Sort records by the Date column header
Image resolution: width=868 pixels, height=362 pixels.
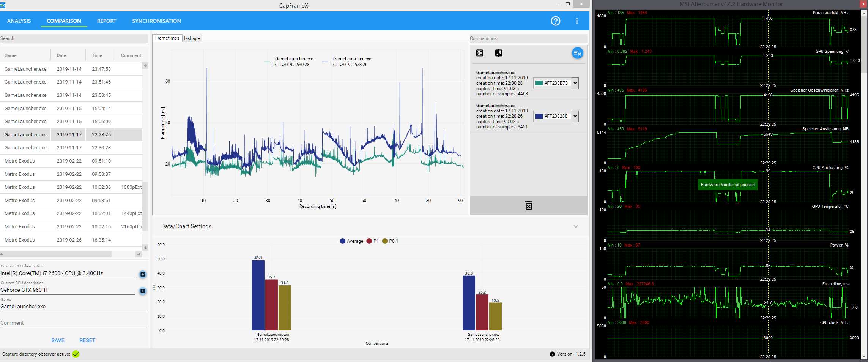coord(61,55)
